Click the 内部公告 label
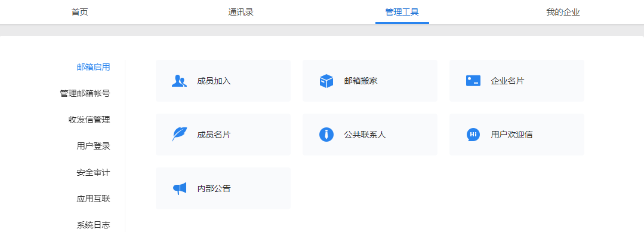 (x=214, y=188)
